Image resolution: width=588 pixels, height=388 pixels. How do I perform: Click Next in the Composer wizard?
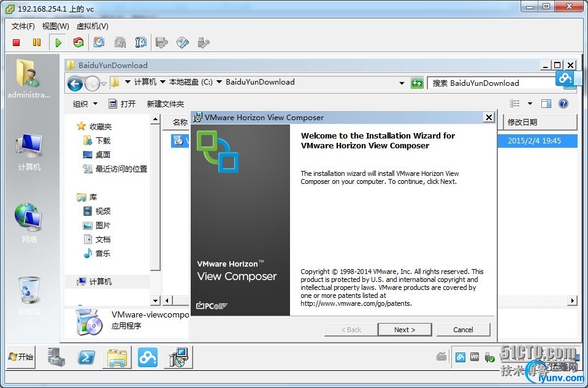click(405, 330)
